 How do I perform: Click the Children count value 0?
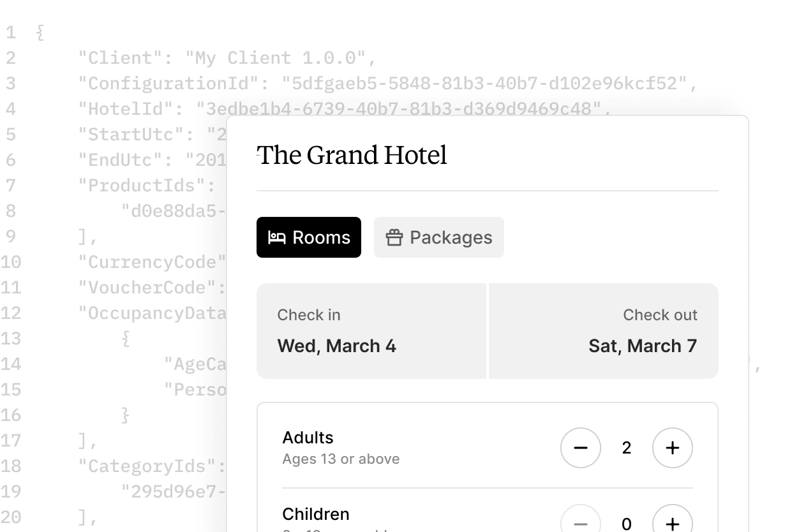627,524
